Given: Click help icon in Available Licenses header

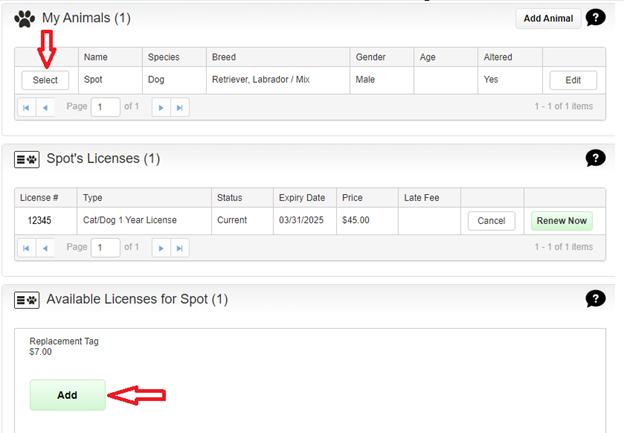Looking at the screenshot, I should pyautogui.click(x=596, y=298).
